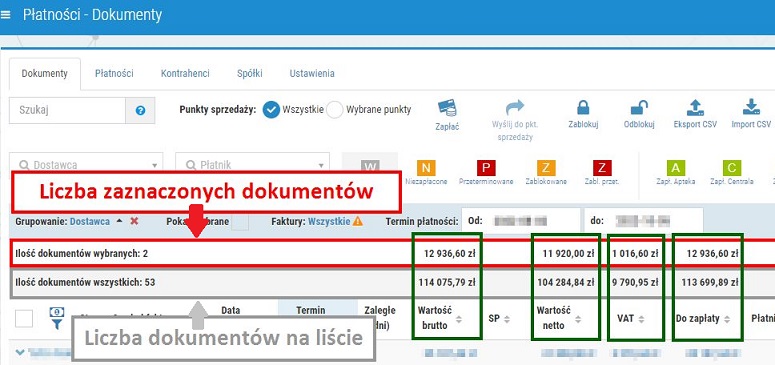The width and height of the screenshot is (775, 365).
Task: Remove the Dostawca grouping with red X
Action: pos(134,221)
